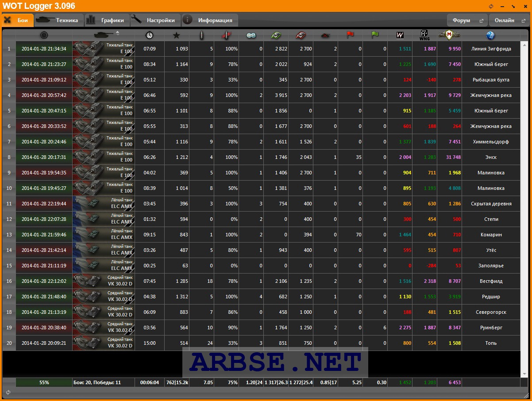The image size is (532, 401).
Task: Sort by tank column header icon
Action: [x=104, y=35]
